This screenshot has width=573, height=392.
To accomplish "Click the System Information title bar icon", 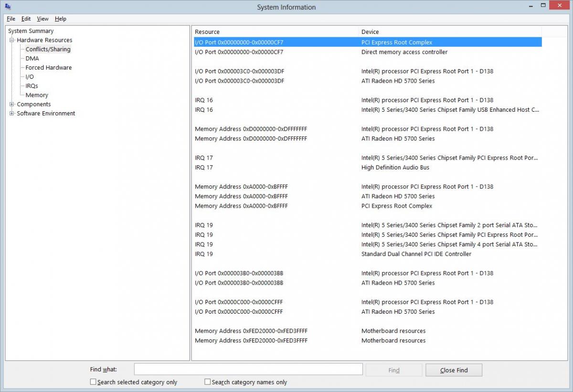I will pyautogui.click(x=8, y=7).
